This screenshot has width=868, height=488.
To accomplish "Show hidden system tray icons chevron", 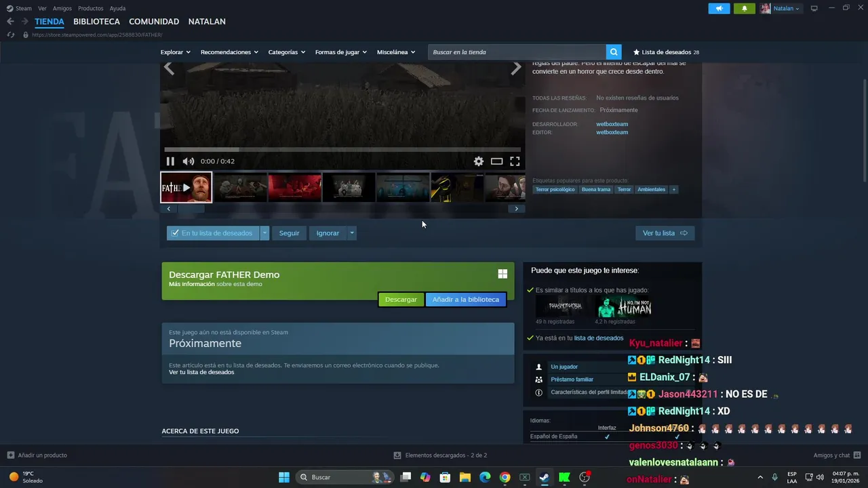I will 759,477.
